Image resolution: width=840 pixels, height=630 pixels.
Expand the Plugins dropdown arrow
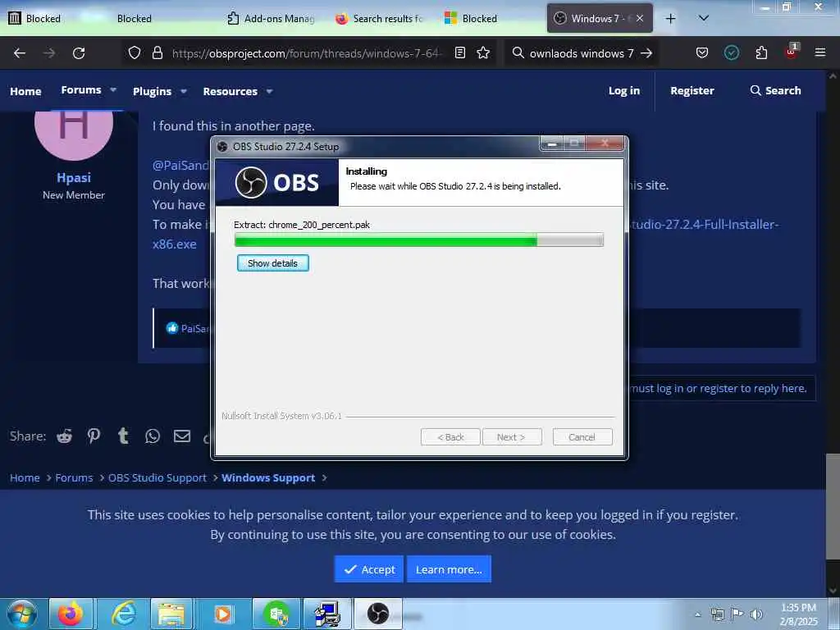coord(184,91)
